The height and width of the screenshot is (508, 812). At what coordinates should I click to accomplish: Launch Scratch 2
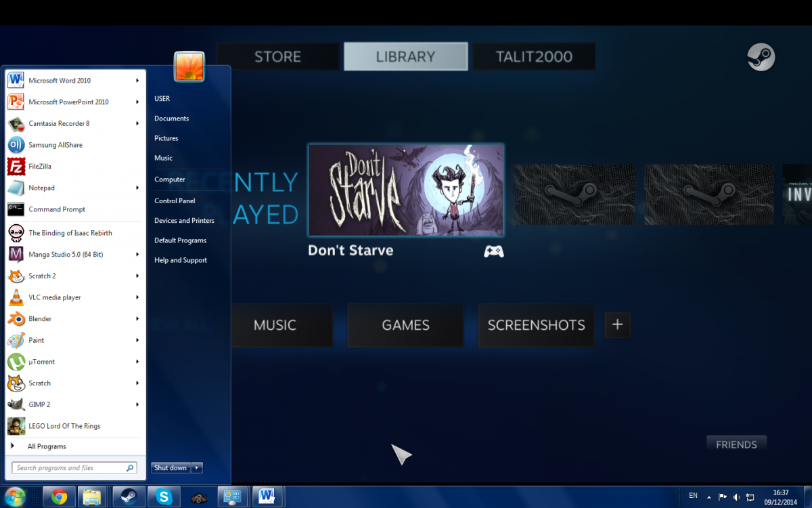point(74,276)
